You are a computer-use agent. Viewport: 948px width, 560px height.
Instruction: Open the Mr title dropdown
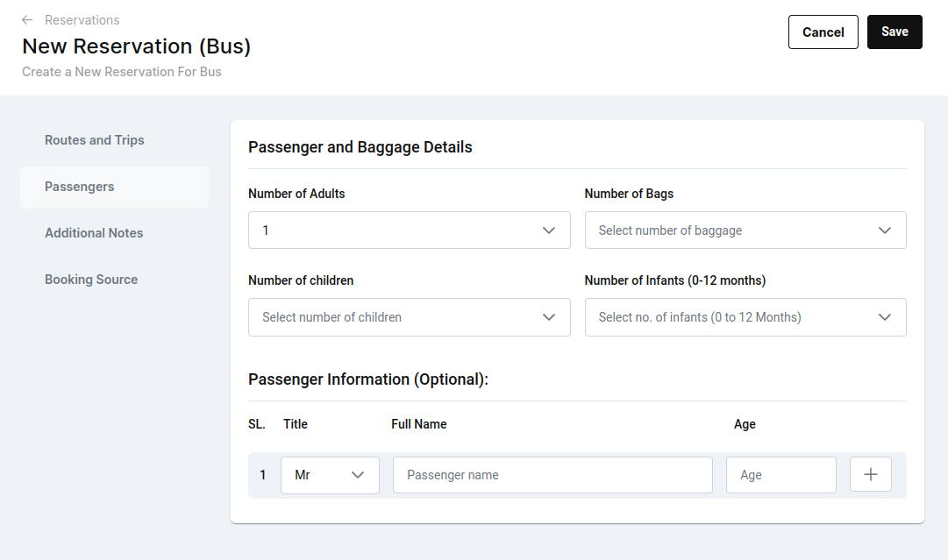(329, 475)
